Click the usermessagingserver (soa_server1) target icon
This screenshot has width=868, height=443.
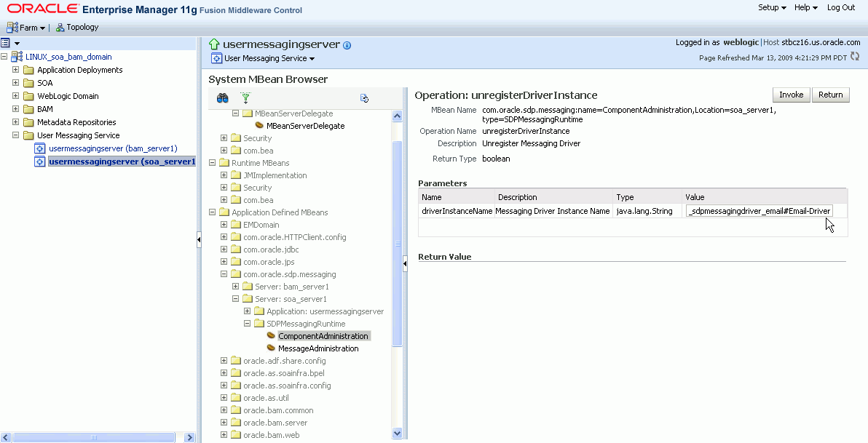click(x=39, y=161)
